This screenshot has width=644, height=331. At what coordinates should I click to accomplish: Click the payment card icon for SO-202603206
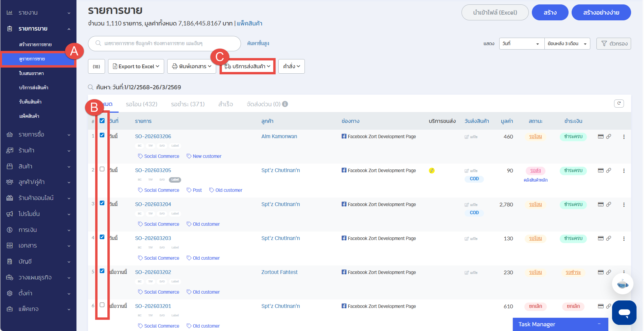(601, 136)
